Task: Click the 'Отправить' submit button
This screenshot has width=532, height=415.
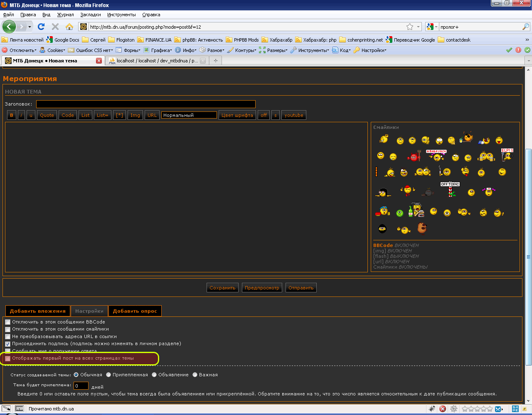Action: pyautogui.click(x=301, y=288)
